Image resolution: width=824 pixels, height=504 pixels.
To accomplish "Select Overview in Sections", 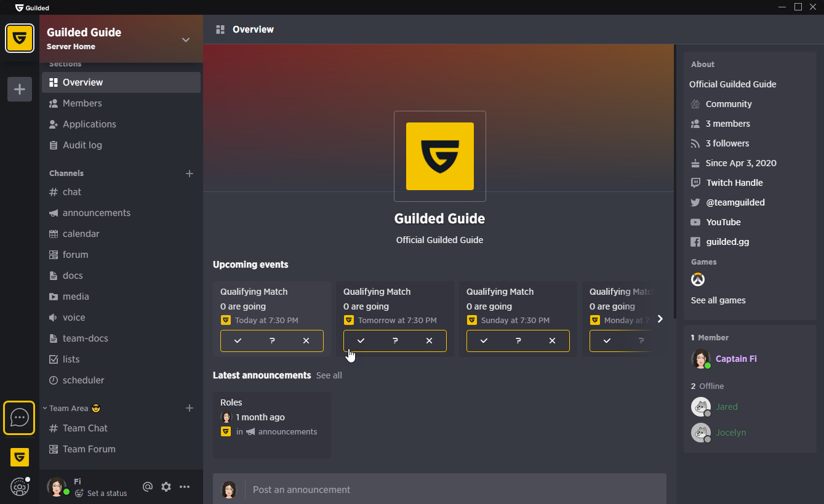I will coord(121,82).
